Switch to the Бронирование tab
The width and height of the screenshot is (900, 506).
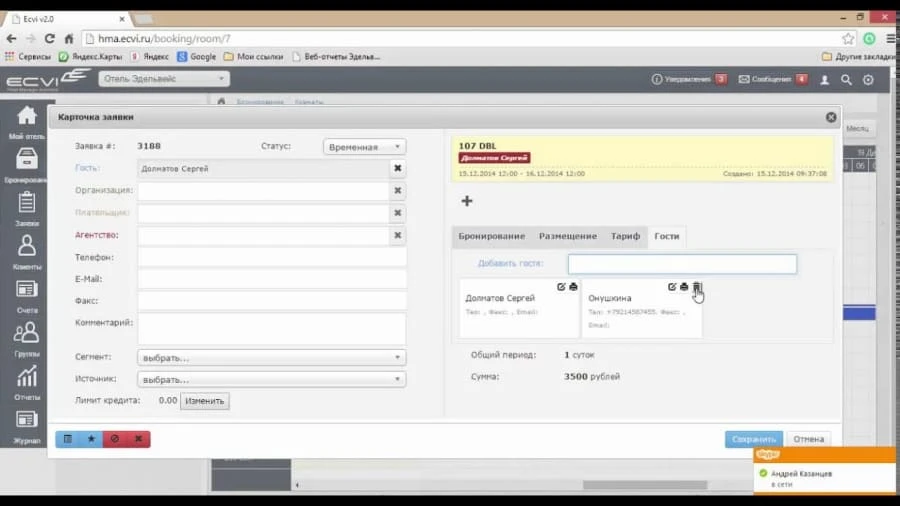tap(491, 236)
